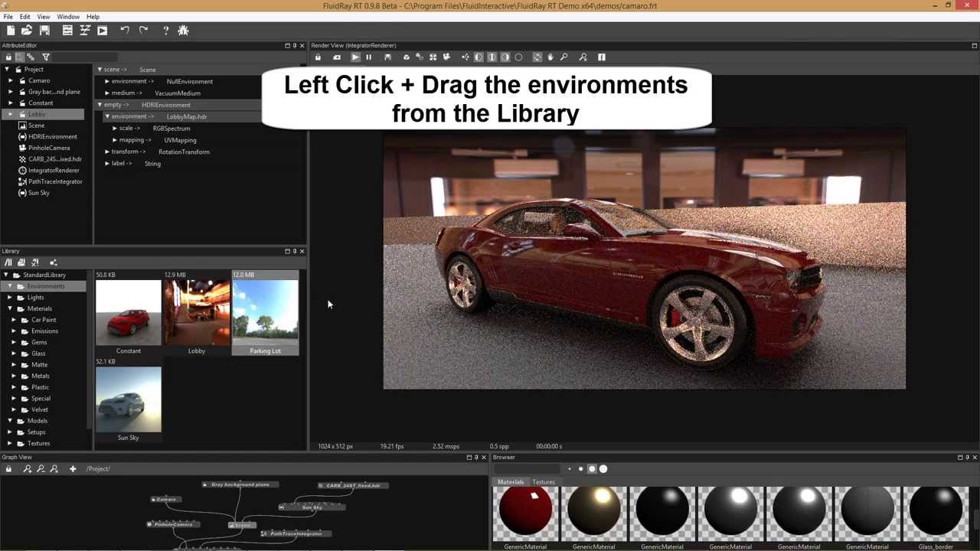This screenshot has height=551, width=980.
Task: Toggle the lock icon in AttributeEditor toolbar
Action: [x=8, y=57]
